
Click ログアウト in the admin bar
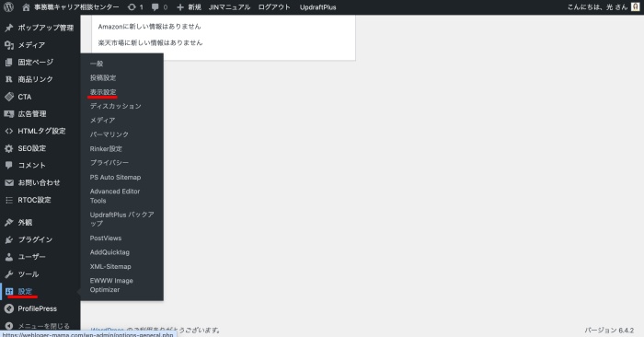(274, 7)
